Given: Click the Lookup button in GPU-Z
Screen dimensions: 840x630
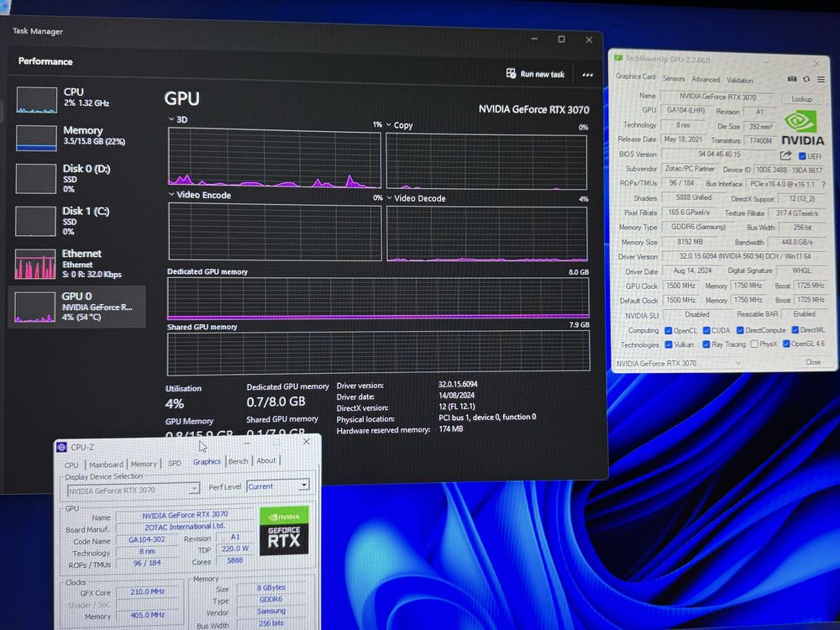Looking at the screenshot, I should coord(801,99).
